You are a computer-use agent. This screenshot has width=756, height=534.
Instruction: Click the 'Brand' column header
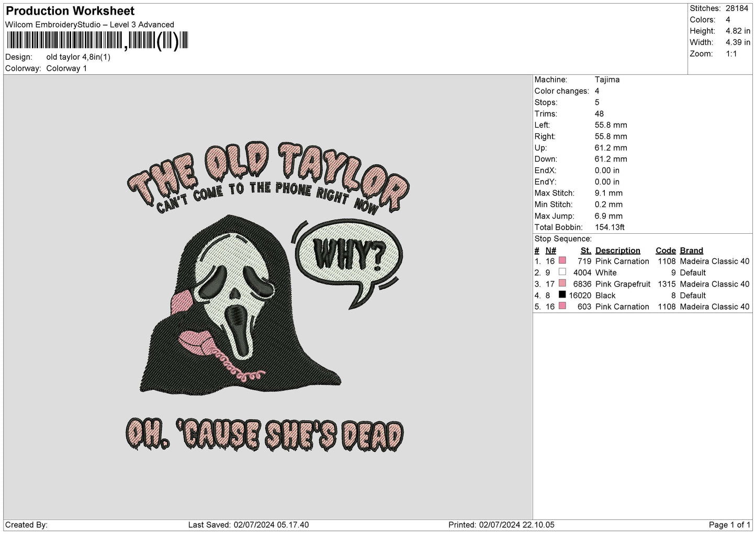(692, 250)
